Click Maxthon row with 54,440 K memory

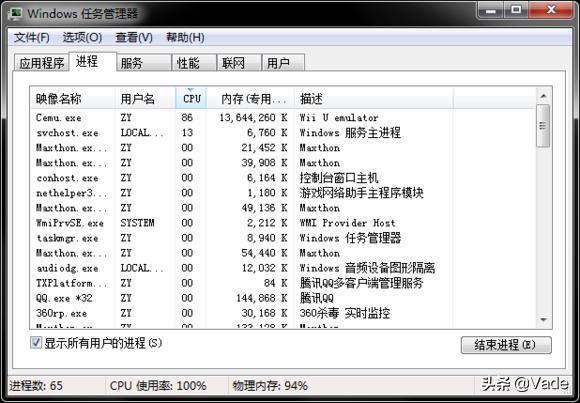point(283,253)
